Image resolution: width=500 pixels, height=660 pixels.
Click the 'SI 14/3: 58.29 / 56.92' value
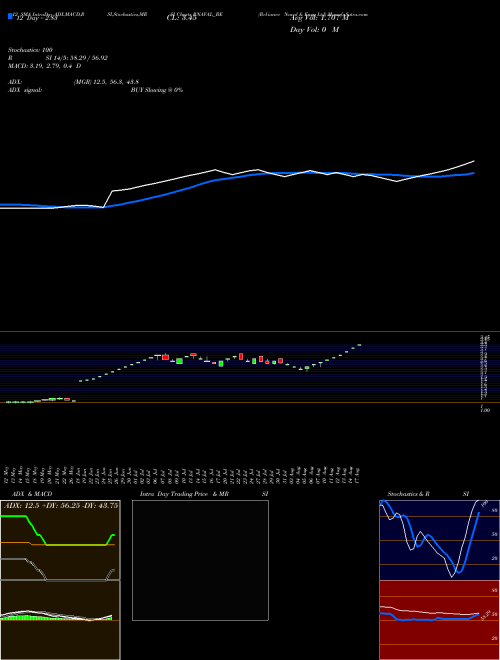[77, 58]
